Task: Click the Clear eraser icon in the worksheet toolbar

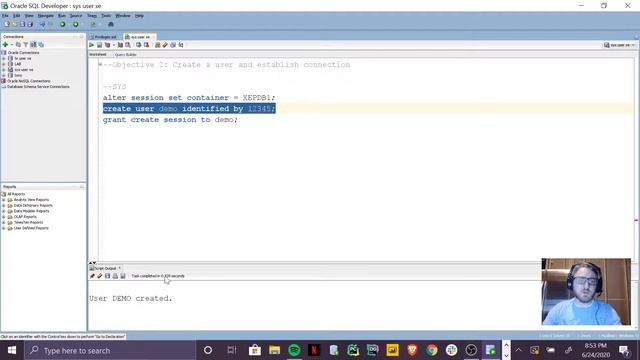Action: coord(165,45)
